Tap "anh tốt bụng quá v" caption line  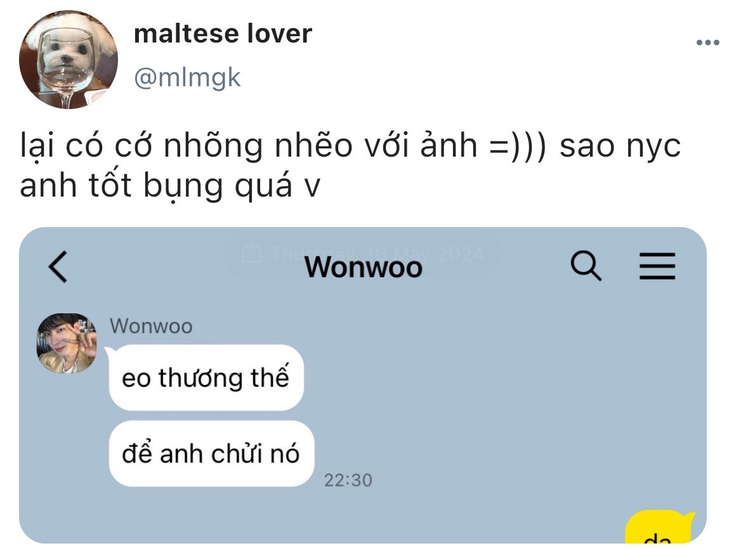170,185
